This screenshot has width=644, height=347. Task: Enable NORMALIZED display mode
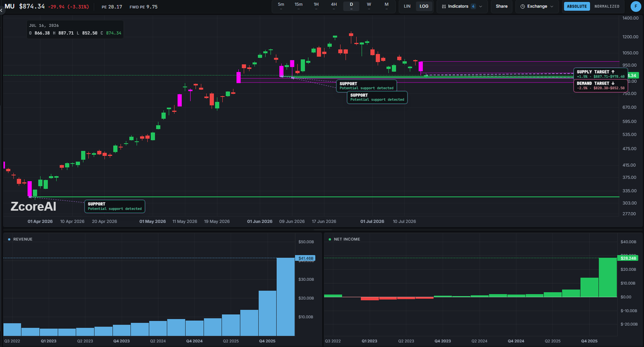[x=606, y=6]
